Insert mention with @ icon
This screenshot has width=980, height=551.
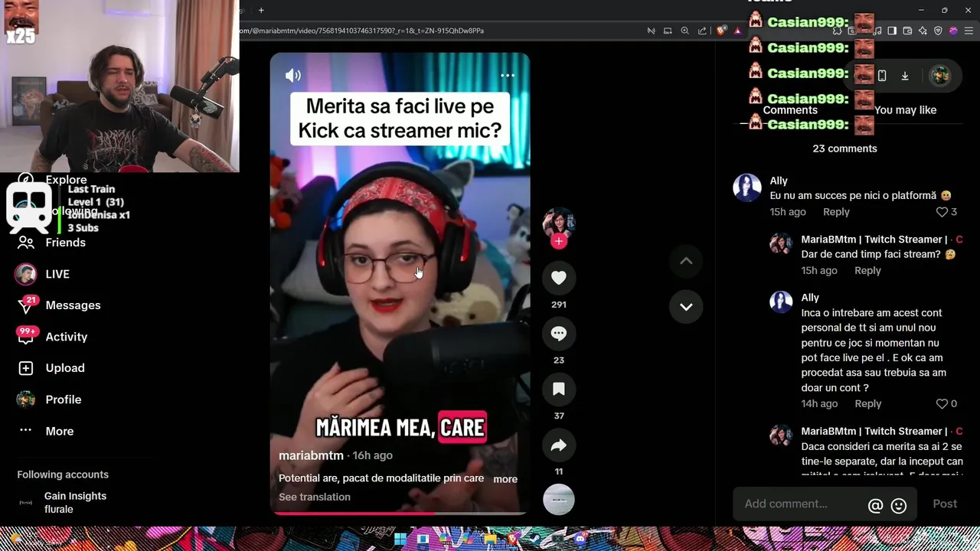coord(875,505)
